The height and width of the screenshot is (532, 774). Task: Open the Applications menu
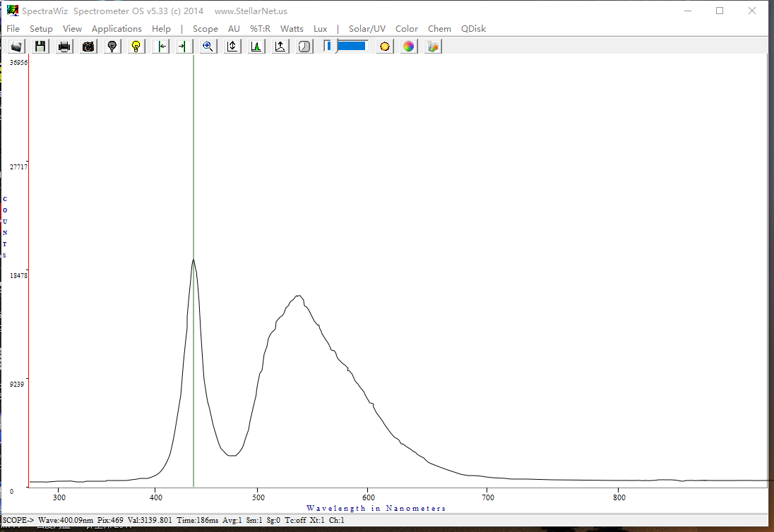[x=117, y=29]
